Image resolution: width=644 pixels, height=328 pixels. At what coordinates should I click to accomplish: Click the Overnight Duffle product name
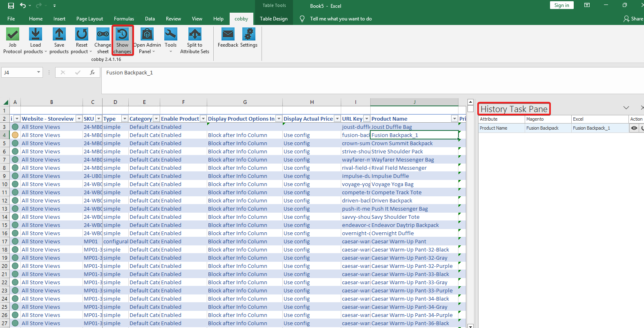point(414,233)
